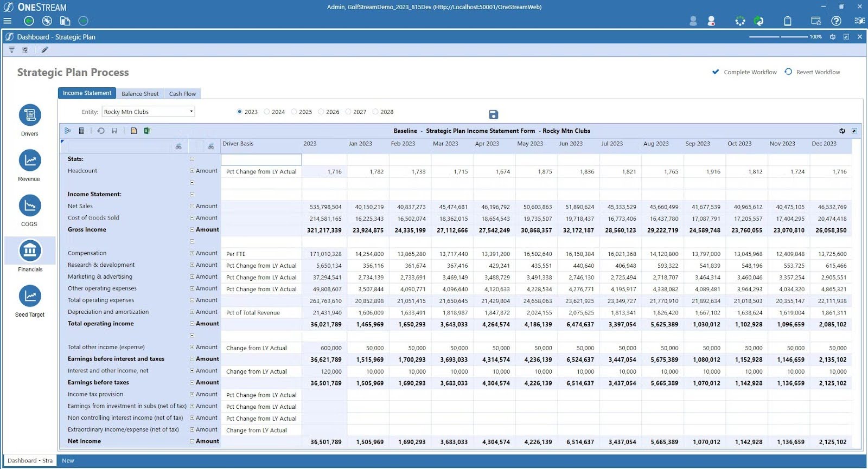
Task: Click the form refresh icon at right
Action: click(842, 131)
